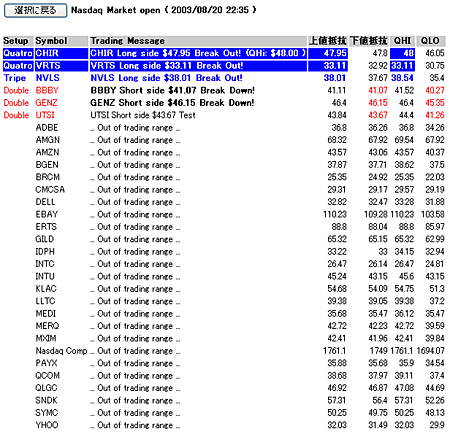The width and height of the screenshot is (450, 434).
Task: Click the QCOM symbol row
Action: [x=48, y=376]
